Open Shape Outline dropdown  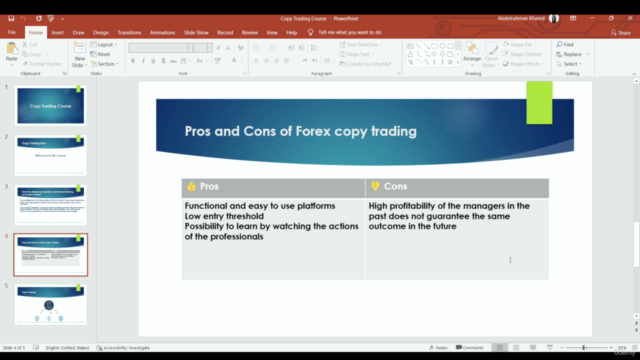[x=524, y=54]
